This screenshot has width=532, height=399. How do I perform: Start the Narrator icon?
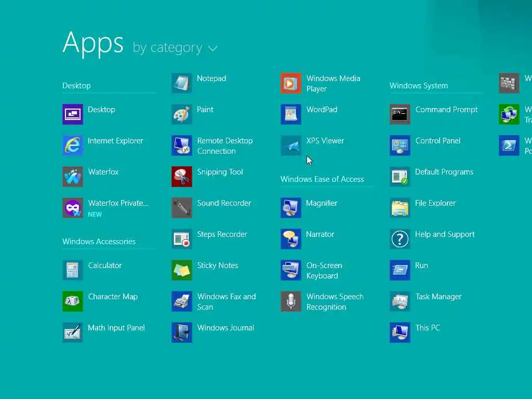pyautogui.click(x=291, y=239)
